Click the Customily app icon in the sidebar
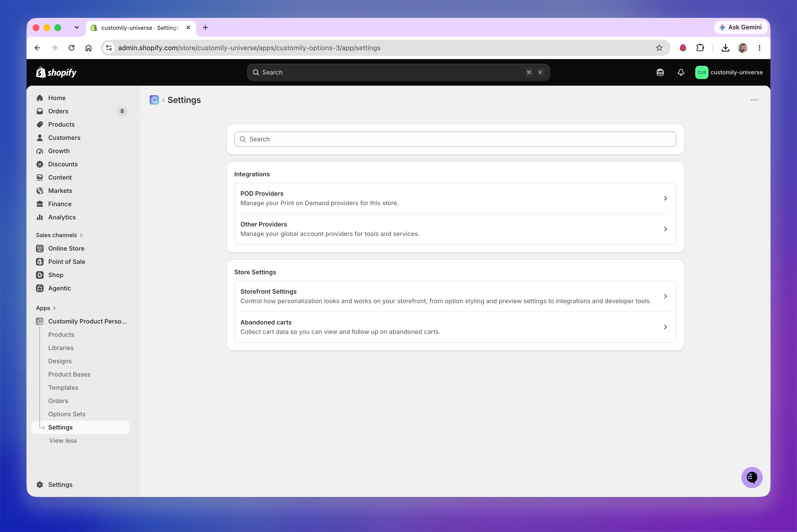This screenshot has width=797, height=532. pos(40,321)
